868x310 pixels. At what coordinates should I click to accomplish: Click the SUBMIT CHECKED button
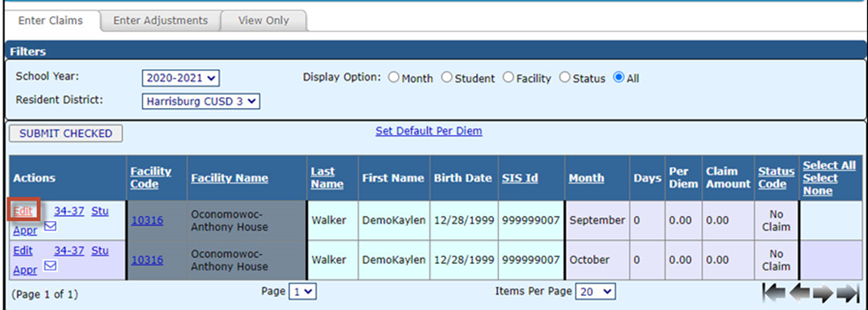click(66, 134)
